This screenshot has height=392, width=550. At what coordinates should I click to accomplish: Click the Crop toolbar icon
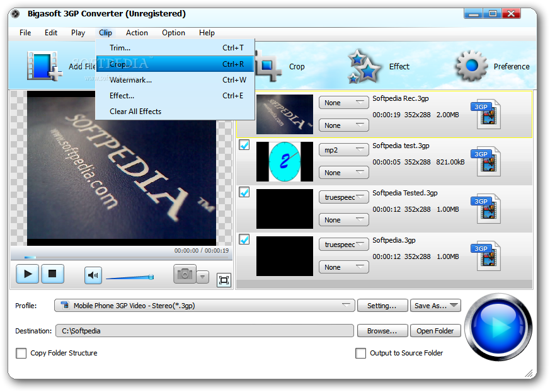click(268, 66)
